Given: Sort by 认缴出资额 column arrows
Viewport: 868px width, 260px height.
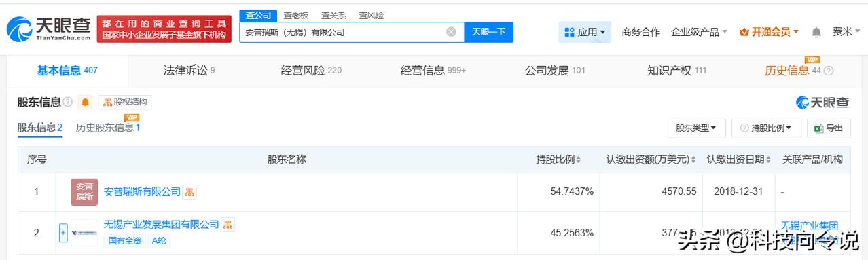Looking at the screenshot, I should point(693,160).
